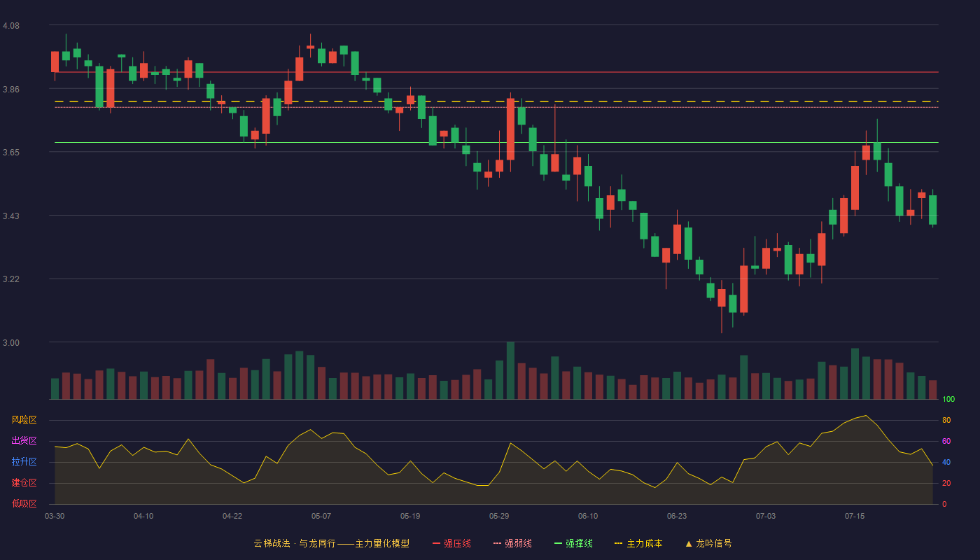Select the 拉升区 zone label

(24, 462)
